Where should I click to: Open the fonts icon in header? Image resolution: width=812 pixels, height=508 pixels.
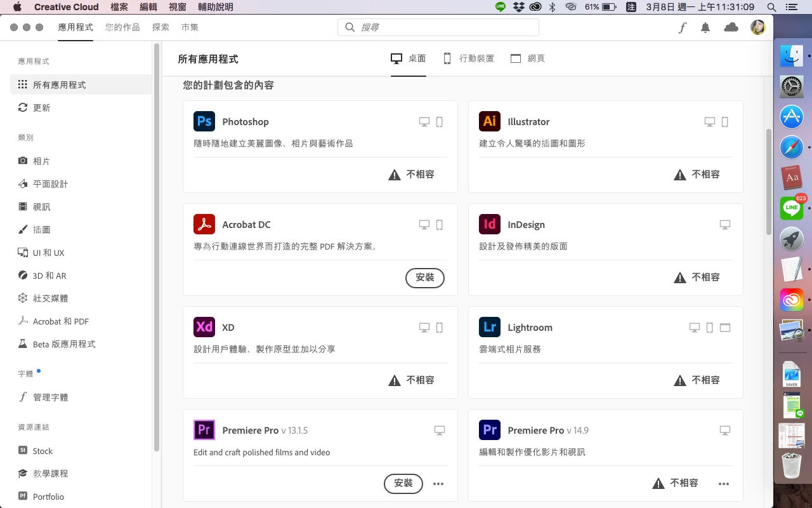point(682,27)
